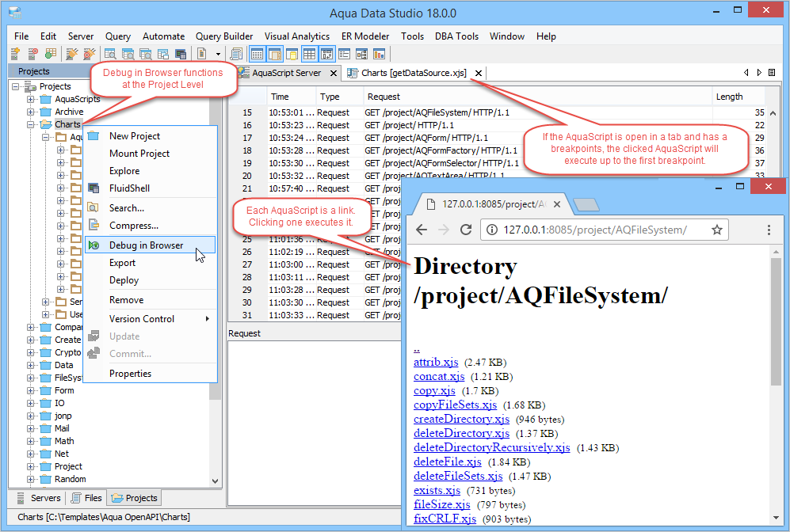Click the browser window vertical scrollbar thumb
Viewport: 790px width, 532px height.
point(776,322)
